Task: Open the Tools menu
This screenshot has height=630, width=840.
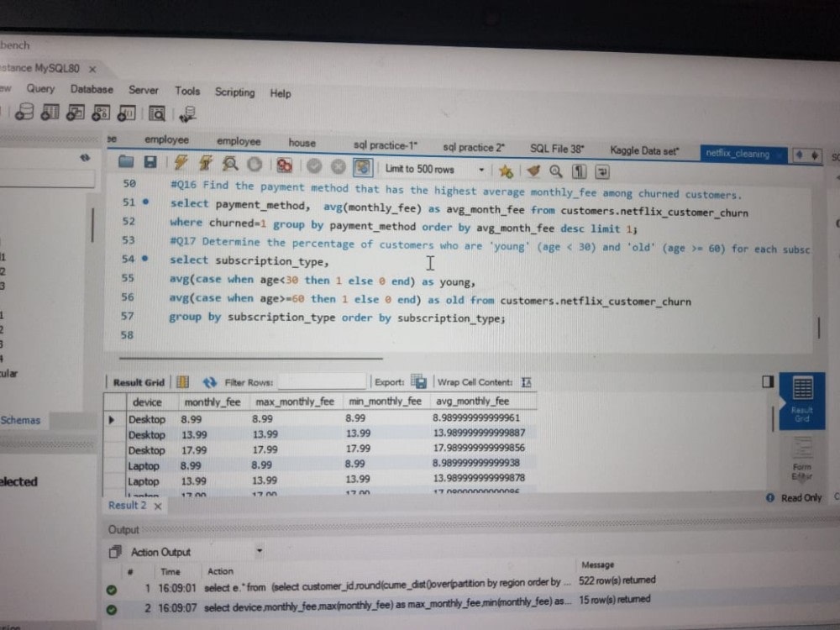Action: point(187,91)
